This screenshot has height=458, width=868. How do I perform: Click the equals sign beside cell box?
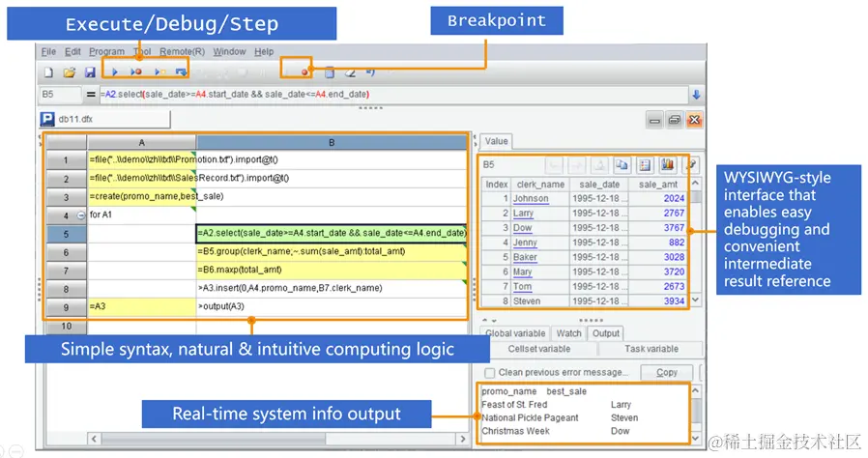tap(91, 95)
